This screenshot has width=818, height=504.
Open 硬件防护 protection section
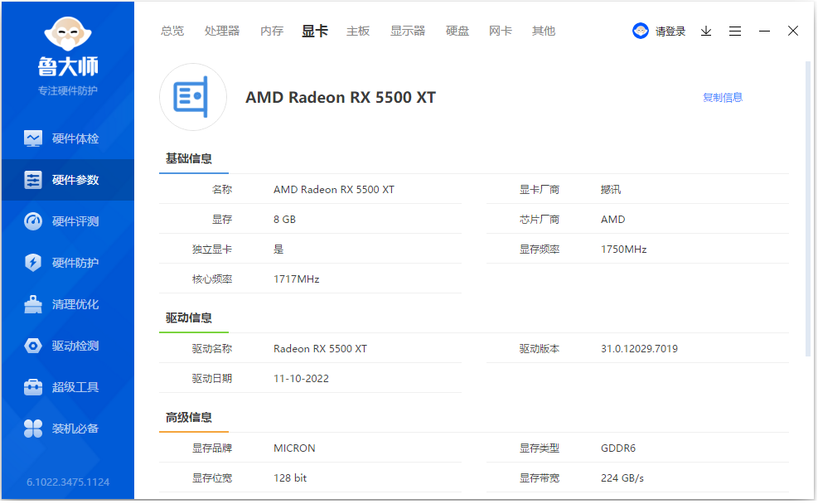(68, 263)
